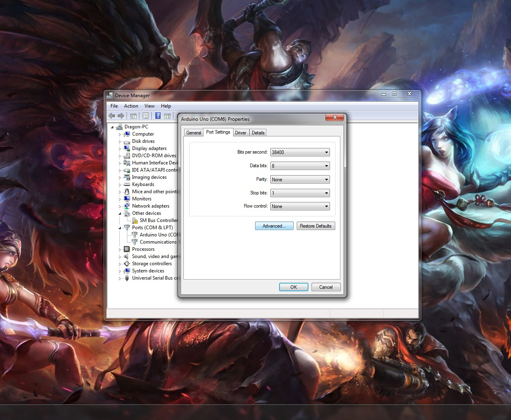Screen dimensions: 511x420
Task: Select the Processors chip icon
Action: pos(127,249)
